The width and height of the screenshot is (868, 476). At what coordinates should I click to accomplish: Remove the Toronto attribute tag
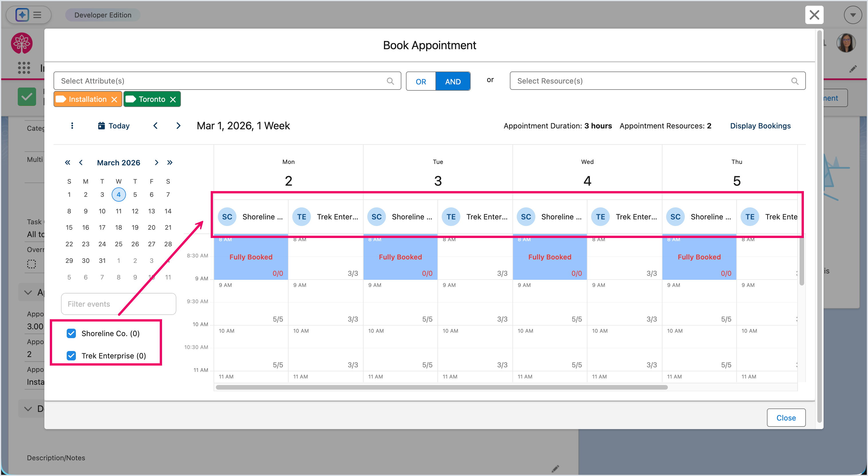(173, 99)
